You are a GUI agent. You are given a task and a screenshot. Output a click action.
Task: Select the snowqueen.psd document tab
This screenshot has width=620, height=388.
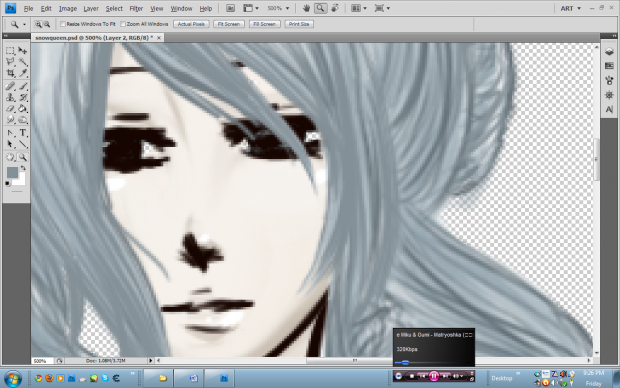coord(97,38)
